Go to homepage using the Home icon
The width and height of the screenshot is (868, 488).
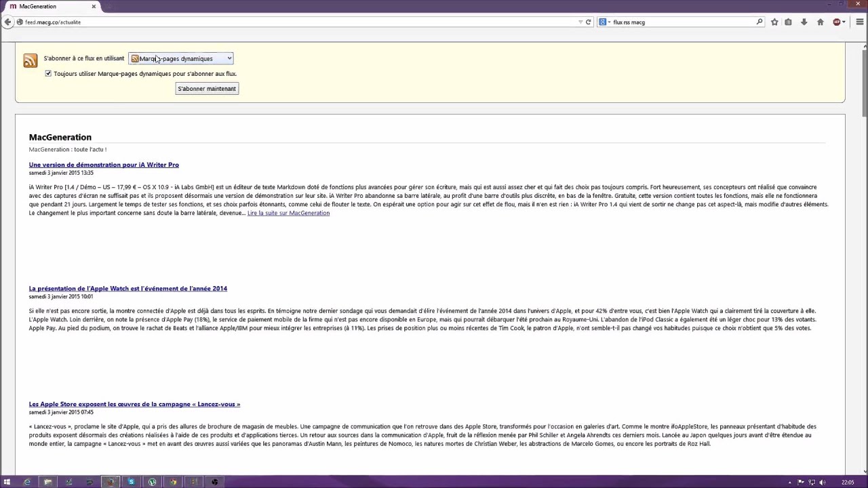pos(819,22)
